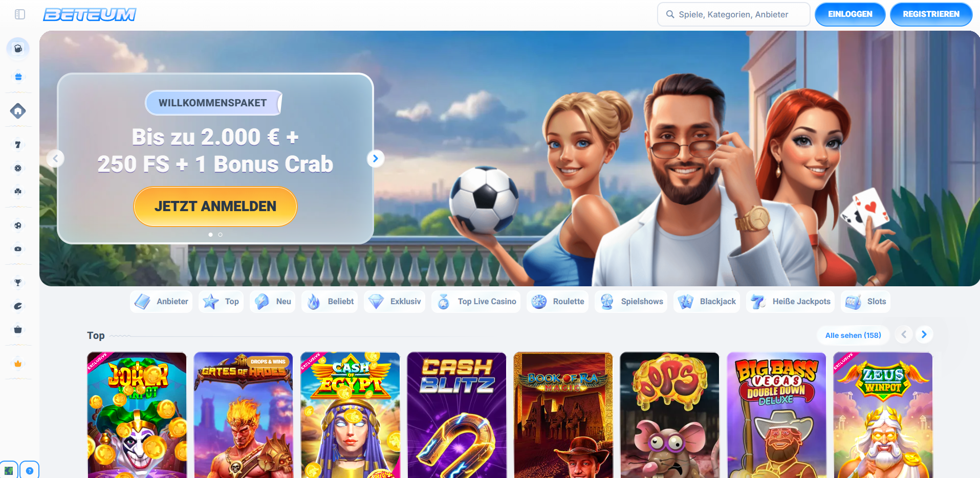Open the home diamond icon in sidebar
The image size is (980, 478).
click(x=18, y=110)
